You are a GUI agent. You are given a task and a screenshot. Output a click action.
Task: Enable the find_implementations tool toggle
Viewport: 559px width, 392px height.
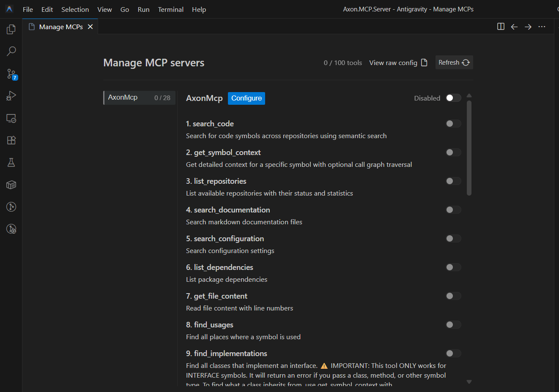pyautogui.click(x=453, y=354)
